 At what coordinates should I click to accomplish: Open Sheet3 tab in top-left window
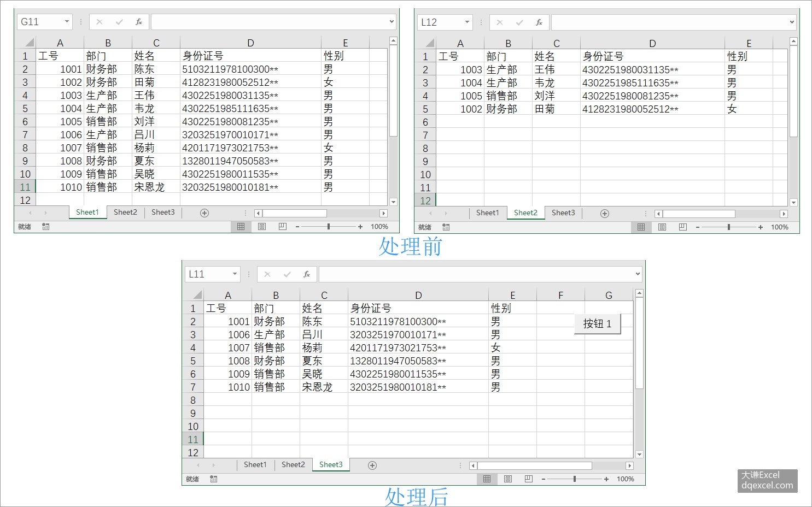(x=163, y=213)
